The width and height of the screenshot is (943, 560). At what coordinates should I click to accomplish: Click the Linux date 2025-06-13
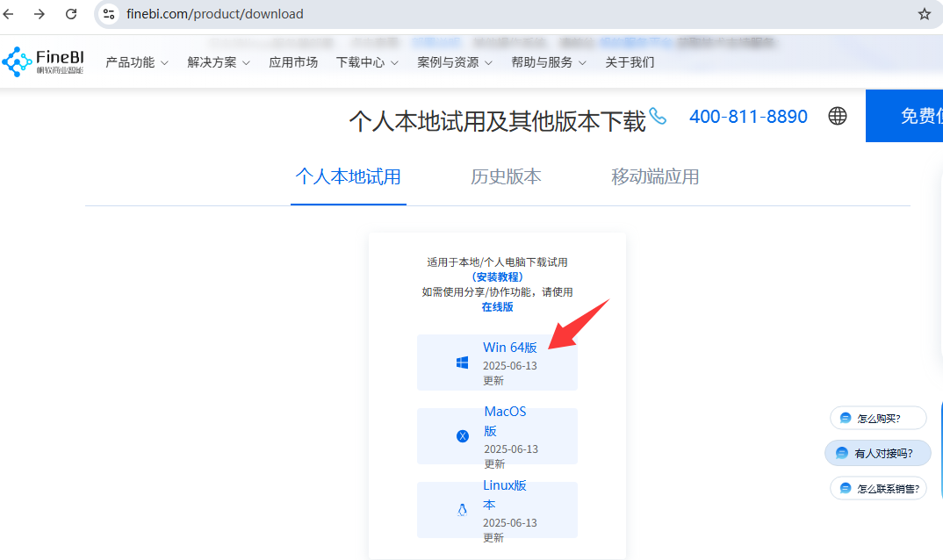click(x=510, y=523)
